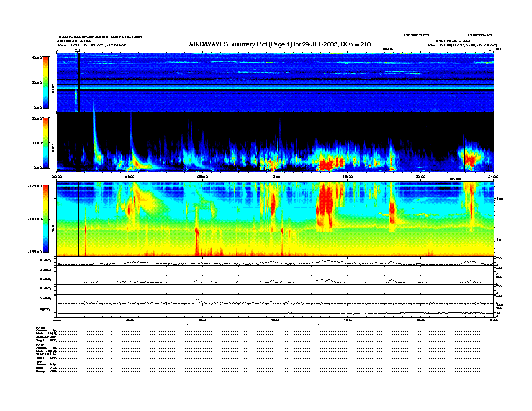Click the Cal marker above the RAD2 panel
The image size is (532, 411).
tap(77, 51)
